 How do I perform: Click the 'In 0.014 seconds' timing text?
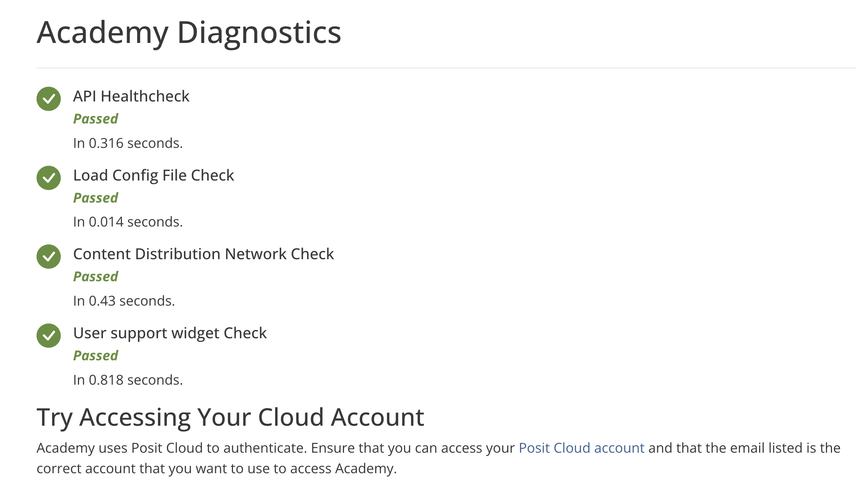click(128, 222)
